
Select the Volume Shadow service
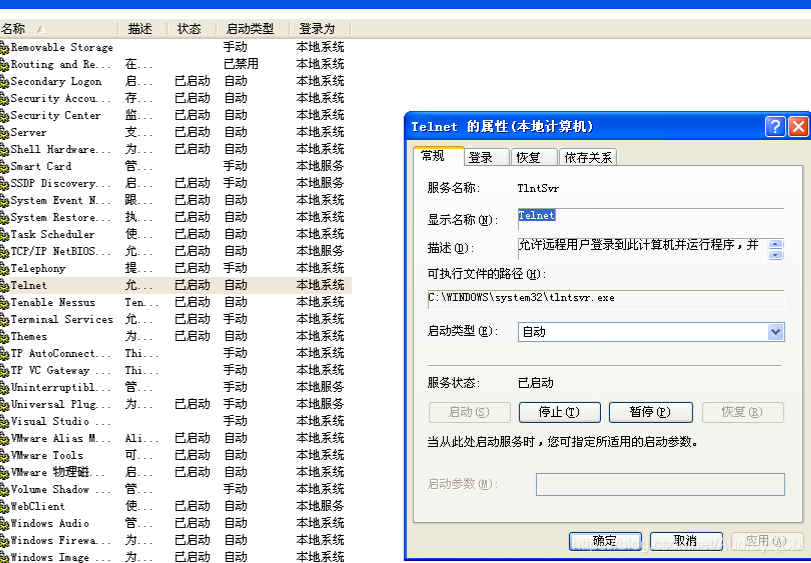point(176,490)
